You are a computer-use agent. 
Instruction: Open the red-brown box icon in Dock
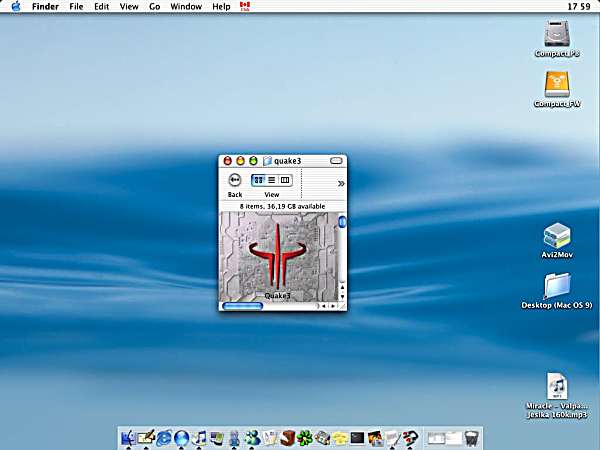click(288, 438)
